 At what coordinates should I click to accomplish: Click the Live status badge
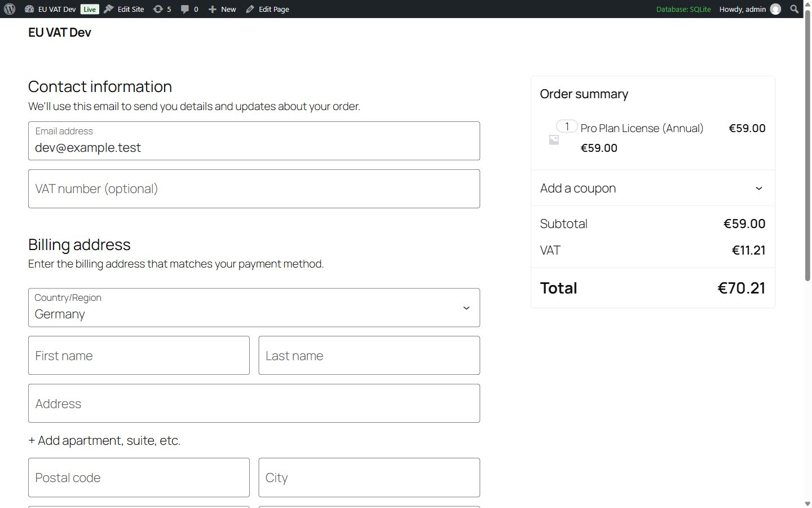point(90,9)
